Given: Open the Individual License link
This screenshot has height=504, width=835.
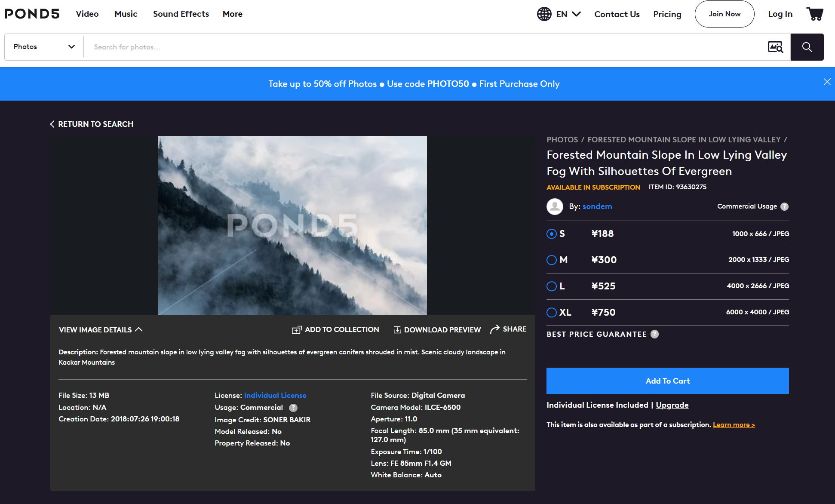Looking at the screenshot, I should click(x=275, y=395).
